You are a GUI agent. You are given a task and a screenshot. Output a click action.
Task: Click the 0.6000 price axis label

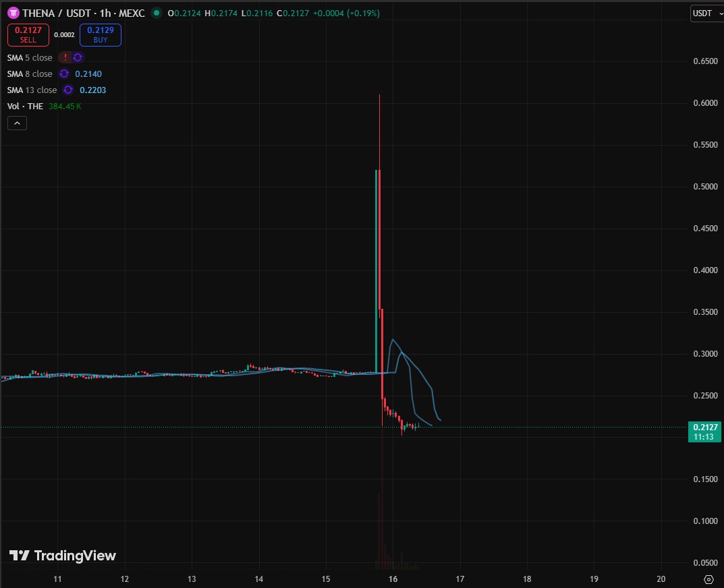point(706,103)
